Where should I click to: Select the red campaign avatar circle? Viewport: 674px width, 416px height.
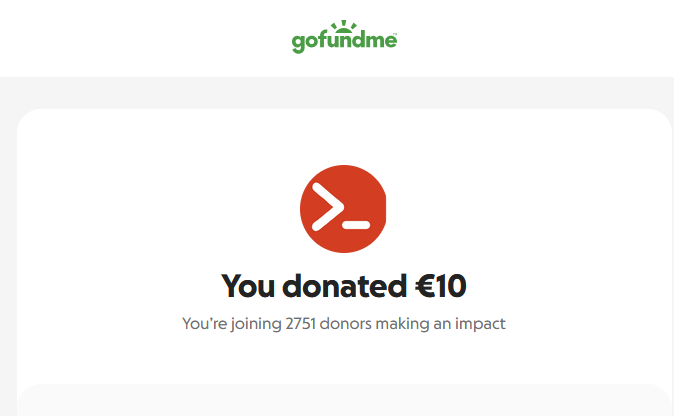pos(343,209)
